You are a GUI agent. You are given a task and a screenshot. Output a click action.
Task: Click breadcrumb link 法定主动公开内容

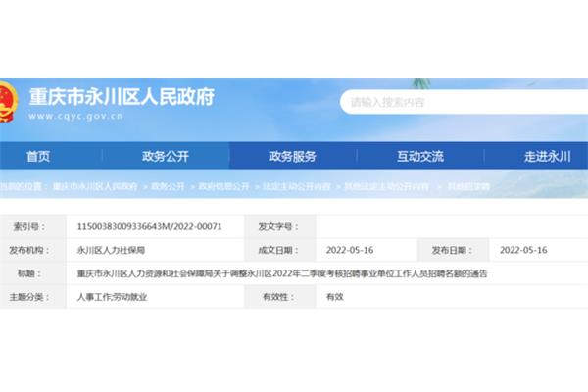(x=297, y=186)
